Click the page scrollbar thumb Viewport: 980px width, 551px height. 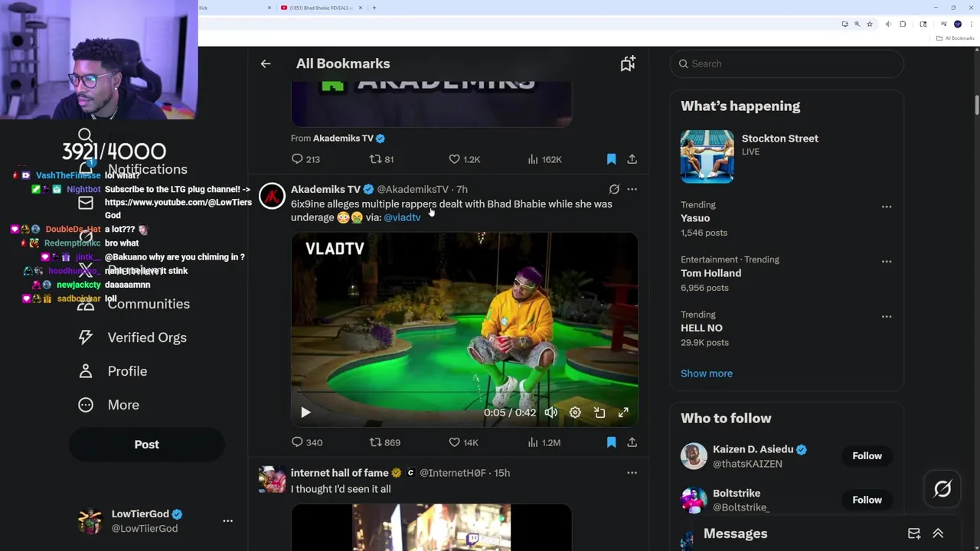point(977,105)
